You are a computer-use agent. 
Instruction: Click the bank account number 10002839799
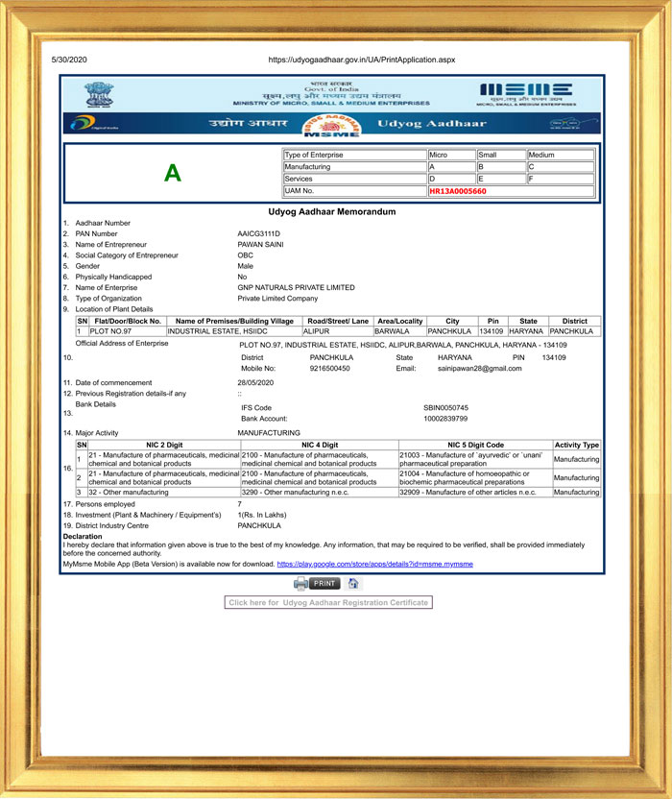(x=445, y=419)
